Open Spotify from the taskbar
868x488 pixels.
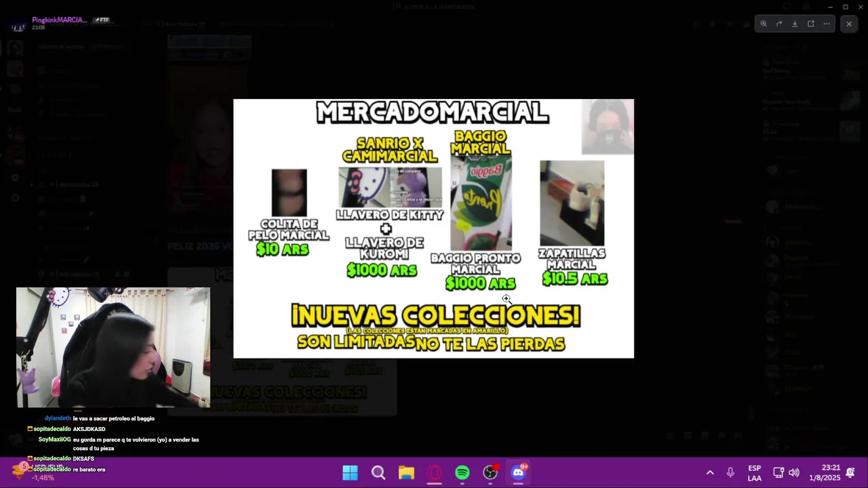point(462,472)
